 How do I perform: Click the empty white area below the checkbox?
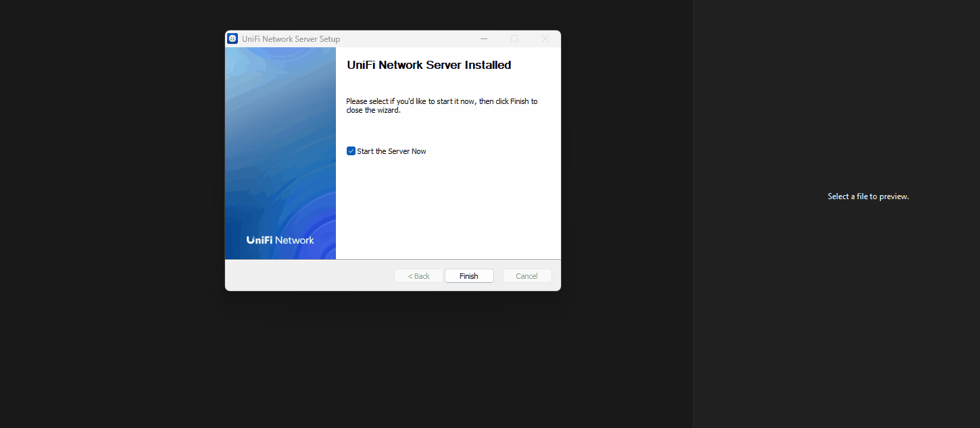(448, 209)
